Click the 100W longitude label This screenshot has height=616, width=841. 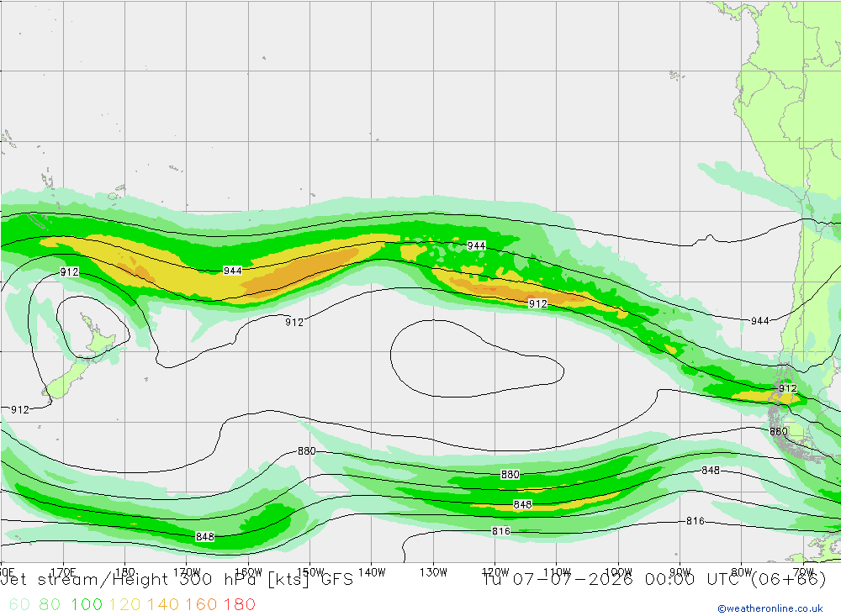point(618,572)
